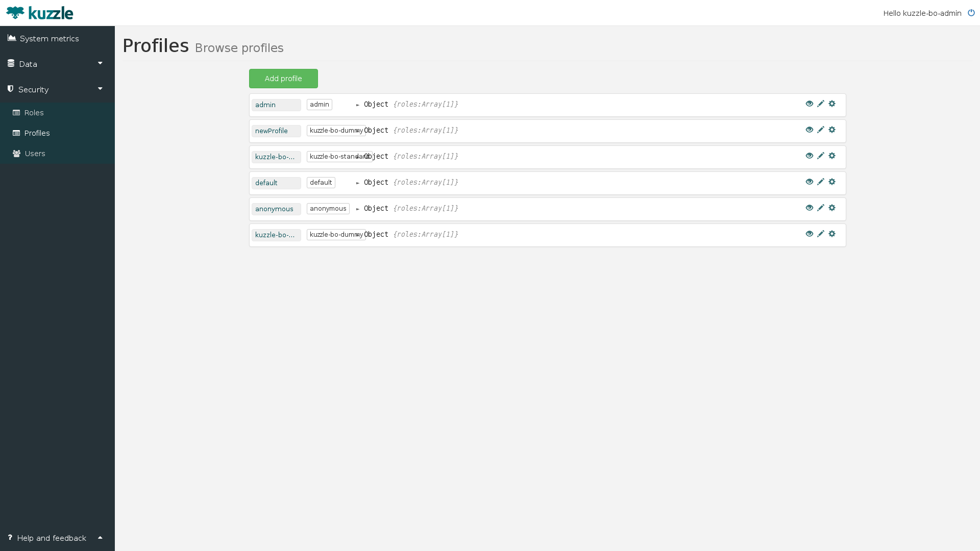The height and width of the screenshot is (551, 980).
Task: Open the gear menu for the admin profile
Action: [x=832, y=104]
